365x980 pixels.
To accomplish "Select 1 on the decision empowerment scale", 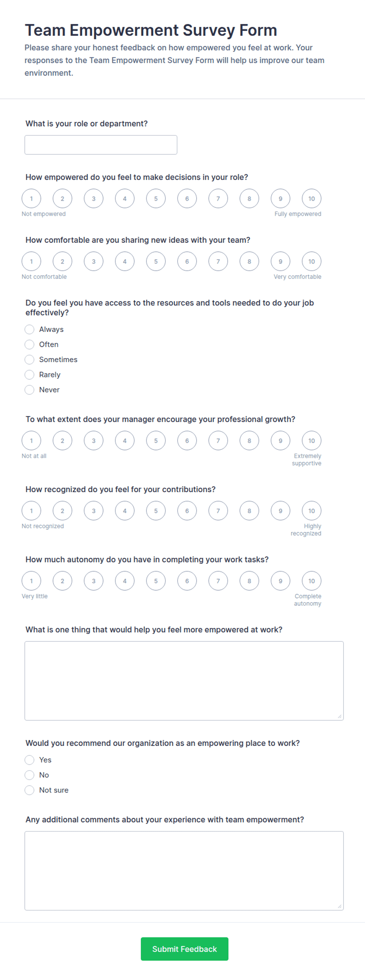I will (x=31, y=199).
